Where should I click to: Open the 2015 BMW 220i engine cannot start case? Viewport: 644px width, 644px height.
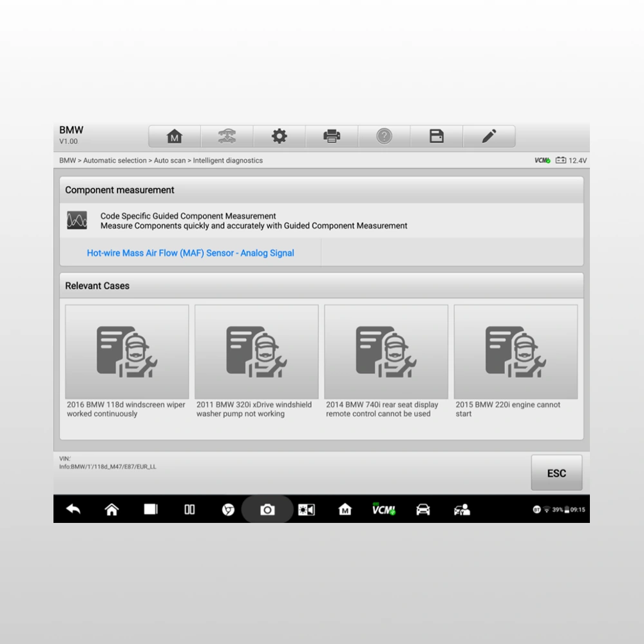(515, 361)
